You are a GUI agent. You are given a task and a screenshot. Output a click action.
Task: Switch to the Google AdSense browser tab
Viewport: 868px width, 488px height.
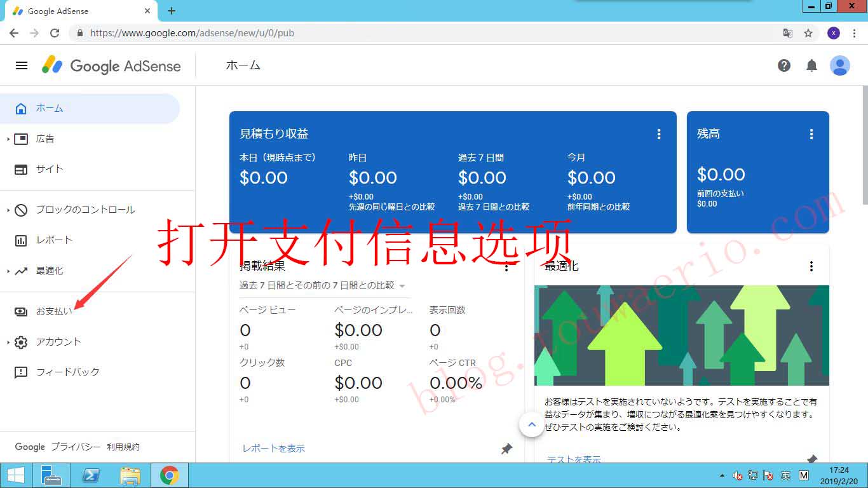(x=81, y=11)
